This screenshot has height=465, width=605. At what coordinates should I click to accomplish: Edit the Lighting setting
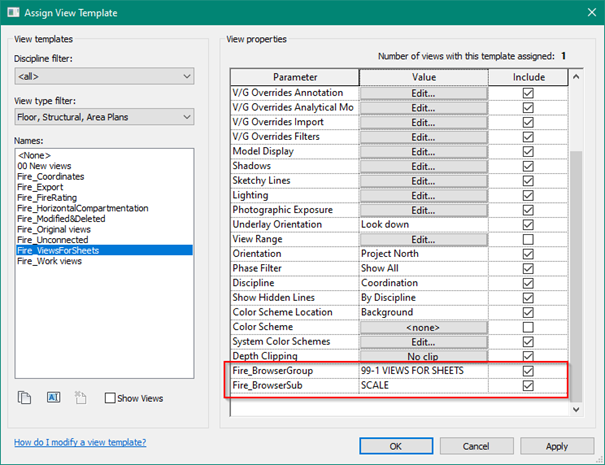point(423,196)
